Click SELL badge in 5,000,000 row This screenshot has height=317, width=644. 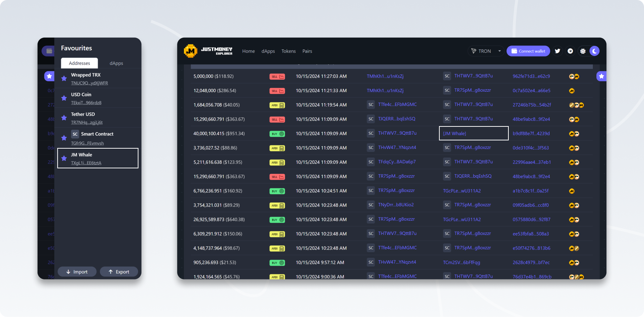(x=277, y=77)
